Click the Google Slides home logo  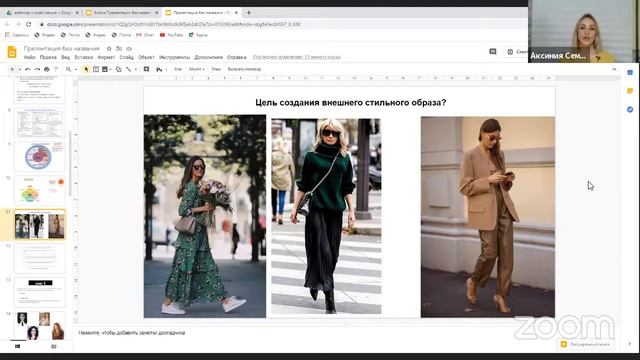pos(12,53)
